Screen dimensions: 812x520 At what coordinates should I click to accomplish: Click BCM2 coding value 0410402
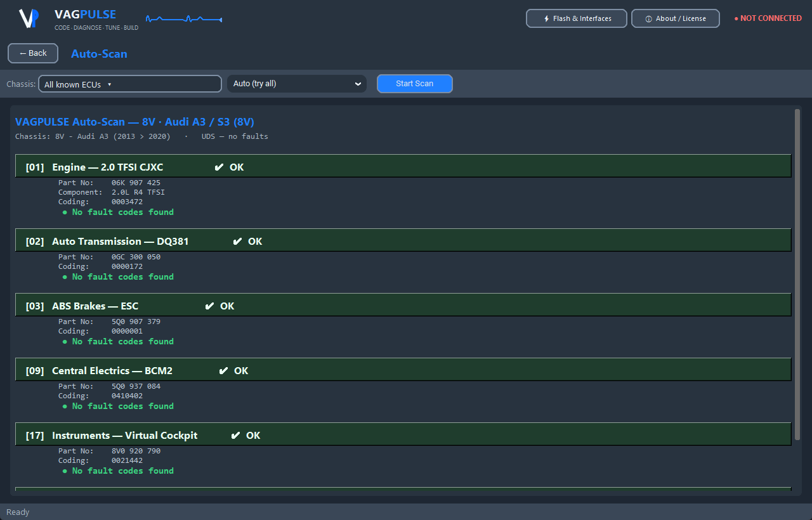pyautogui.click(x=127, y=396)
